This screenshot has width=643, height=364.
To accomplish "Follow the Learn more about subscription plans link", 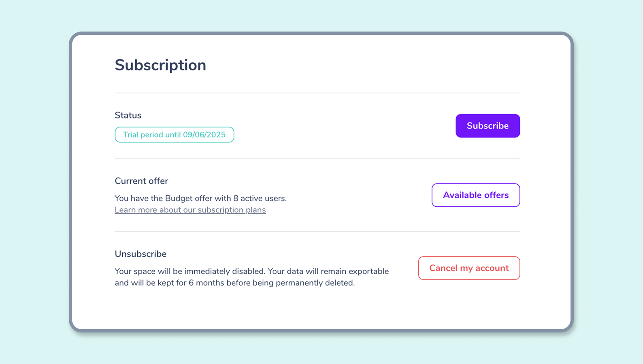I will (x=190, y=210).
